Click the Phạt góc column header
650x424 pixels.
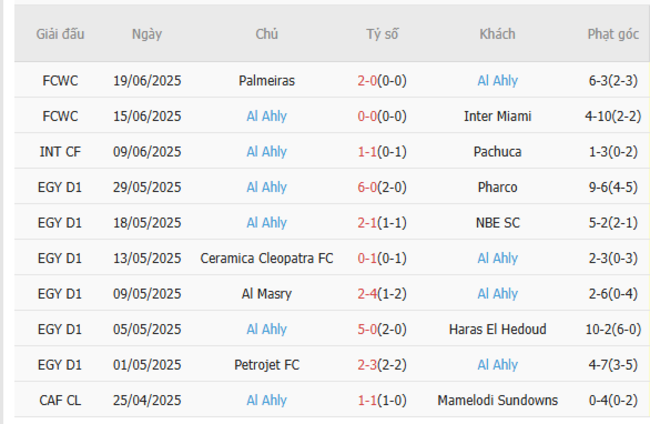click(612, 34)
